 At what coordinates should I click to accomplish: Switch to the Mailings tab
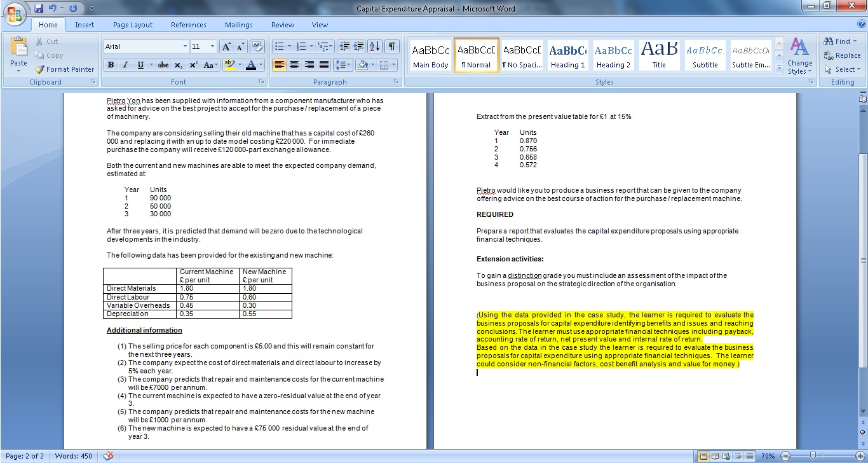(239, 25)
